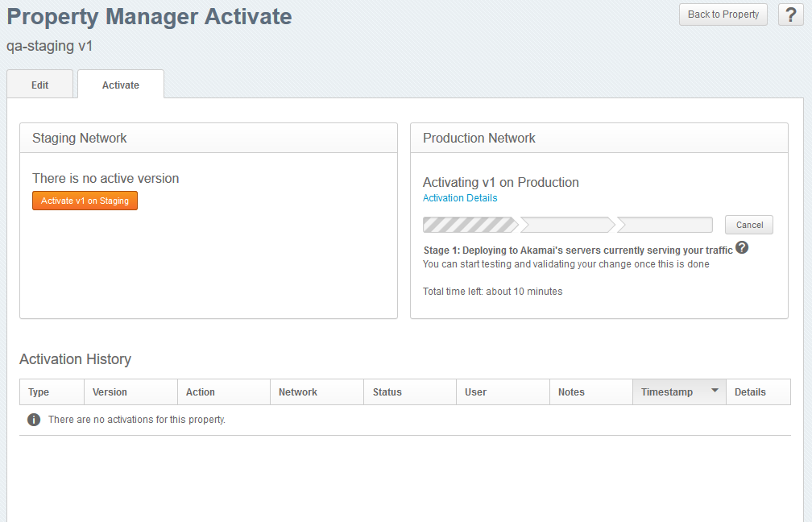Viewport: 812px width, 522px height.
Task: Sort history by the Action column
Action: (200, 391)
